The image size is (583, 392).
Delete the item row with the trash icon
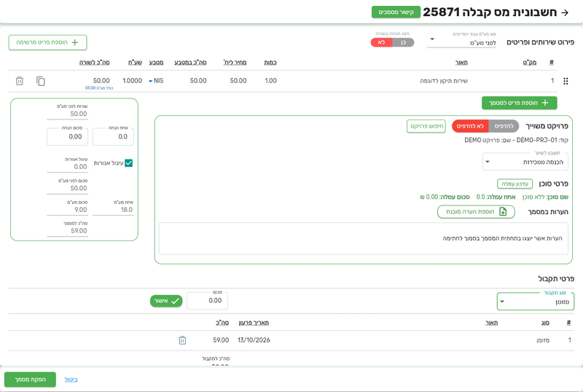click(x=20, y=81)
